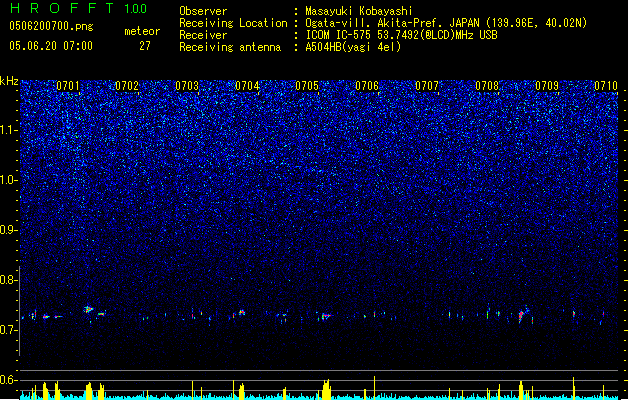Click the A504HB(yagi 4el) antenna text
The width and height of the screenshot is (629, 400).
tap(353, 47)
